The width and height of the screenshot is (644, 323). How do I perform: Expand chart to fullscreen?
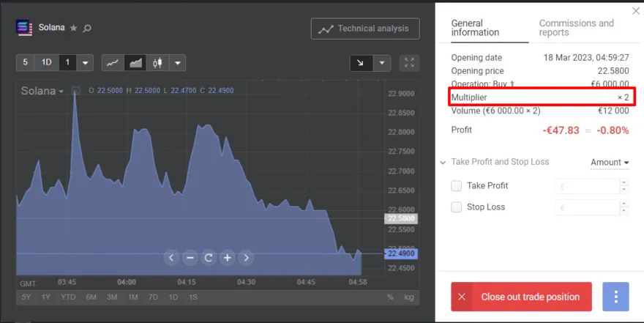[410, 63]
